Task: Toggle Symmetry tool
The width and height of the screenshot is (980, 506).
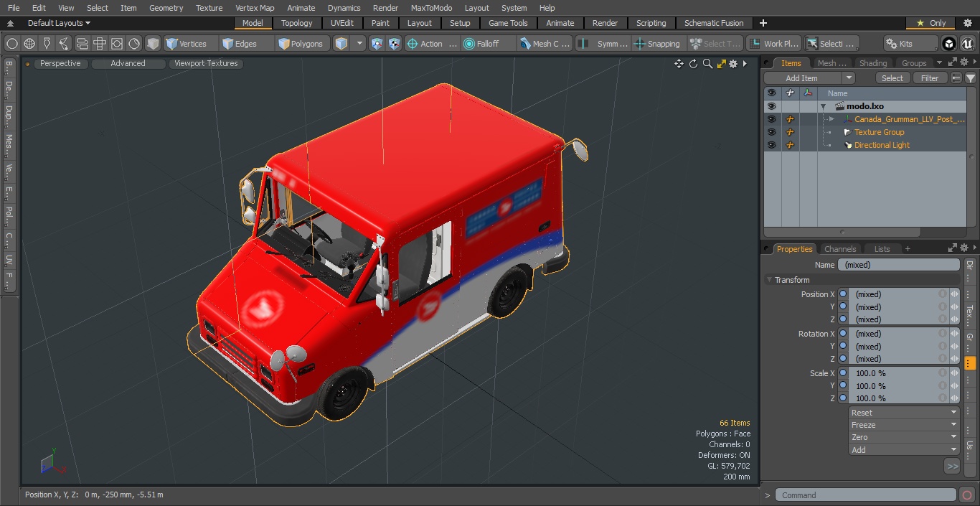Action: (x=605, y=44)
